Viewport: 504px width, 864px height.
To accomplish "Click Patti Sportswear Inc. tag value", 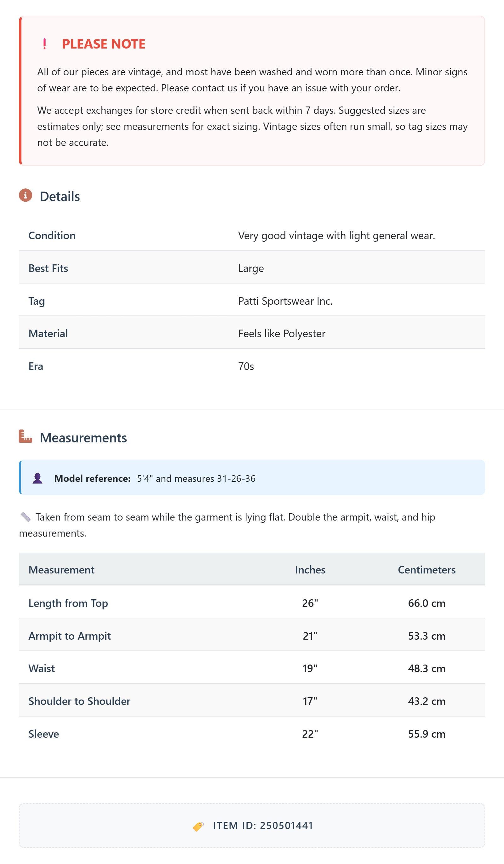I will [285, 301].
